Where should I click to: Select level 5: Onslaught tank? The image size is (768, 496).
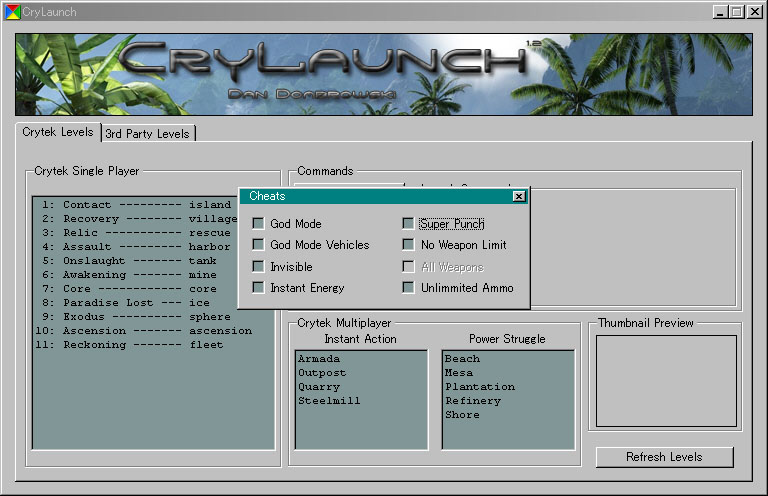[x=136, y=261]
